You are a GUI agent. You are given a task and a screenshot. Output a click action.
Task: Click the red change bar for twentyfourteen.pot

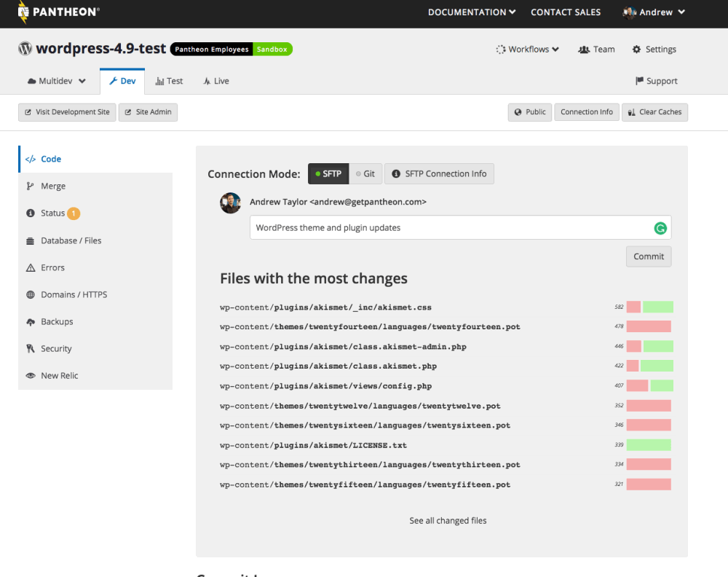(649, 326)
